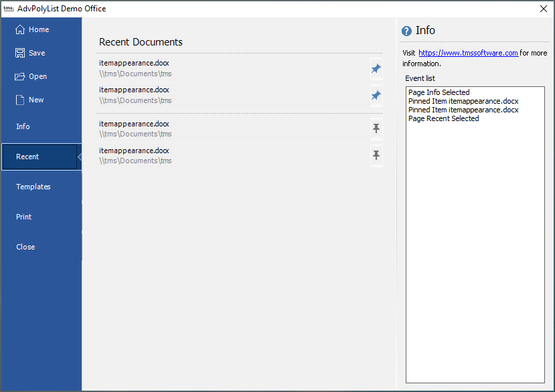Visit the www.tmssoftware.com link
The image size is (555, 392).
[x=468, y=53]
